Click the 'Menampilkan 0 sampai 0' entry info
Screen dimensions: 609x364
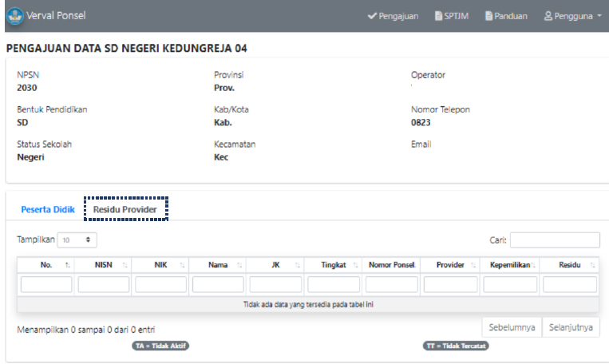coord(86,330)
